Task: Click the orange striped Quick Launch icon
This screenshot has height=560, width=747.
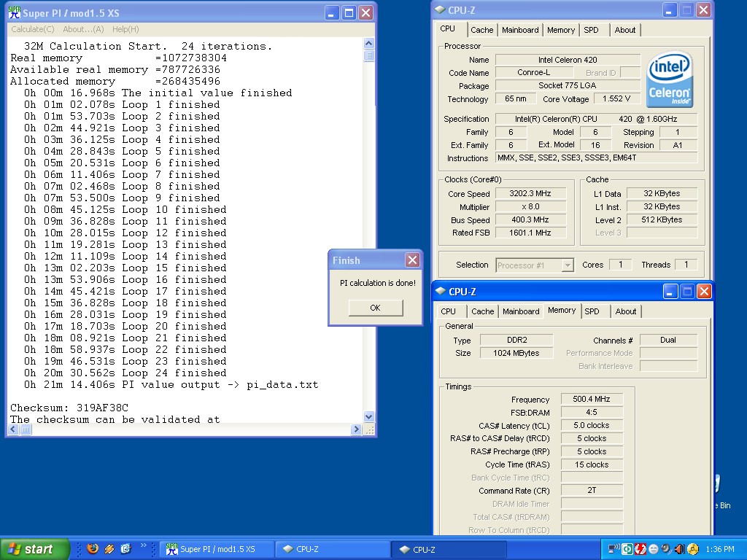Action: coord(109,548)
